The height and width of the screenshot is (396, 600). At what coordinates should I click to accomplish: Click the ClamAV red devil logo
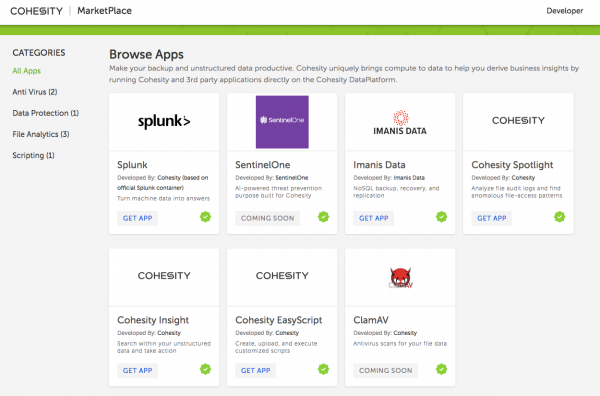[400, 277]
